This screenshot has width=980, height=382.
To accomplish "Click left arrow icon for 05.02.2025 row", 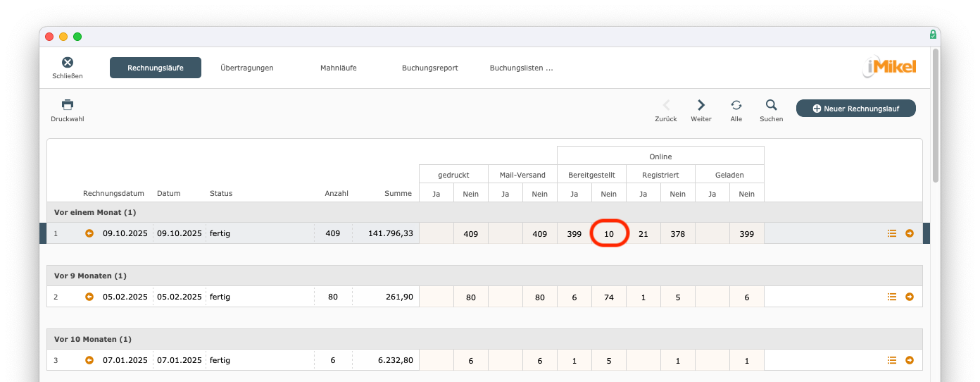I will (89, 297).
